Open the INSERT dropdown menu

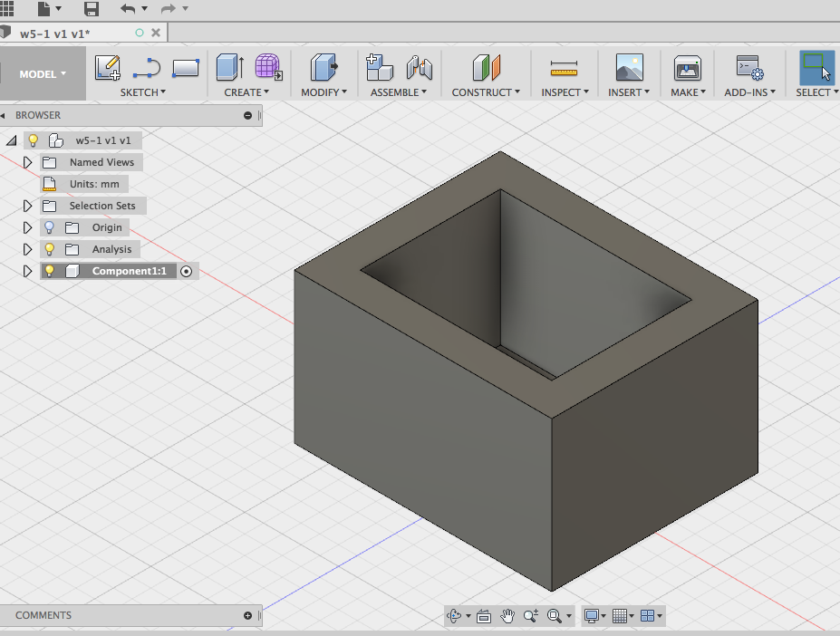(628, 92)
